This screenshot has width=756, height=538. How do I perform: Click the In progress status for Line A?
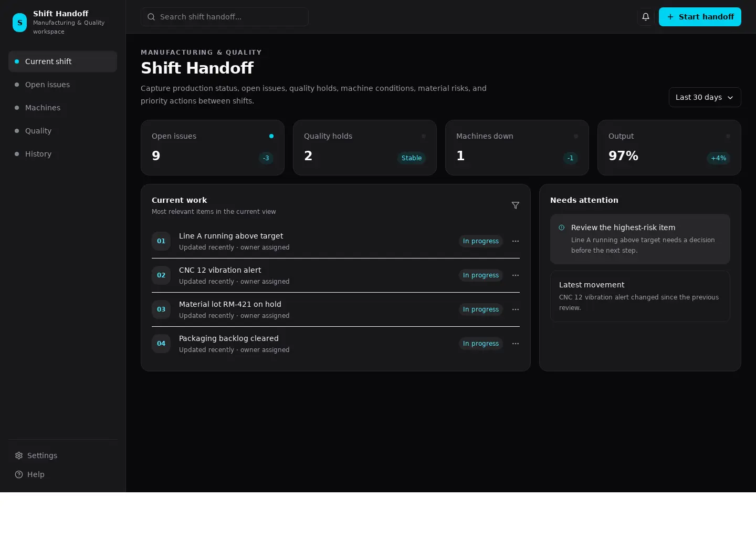(481, 241)
